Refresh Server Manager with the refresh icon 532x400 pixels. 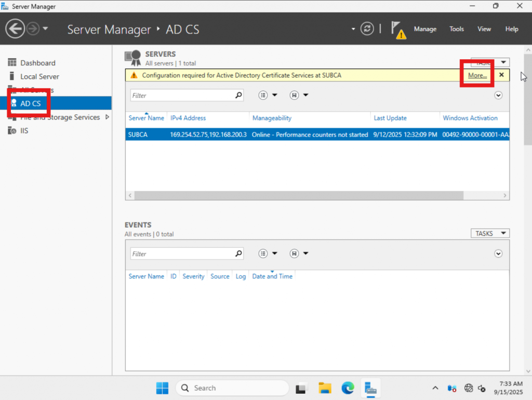click(367, 29)
